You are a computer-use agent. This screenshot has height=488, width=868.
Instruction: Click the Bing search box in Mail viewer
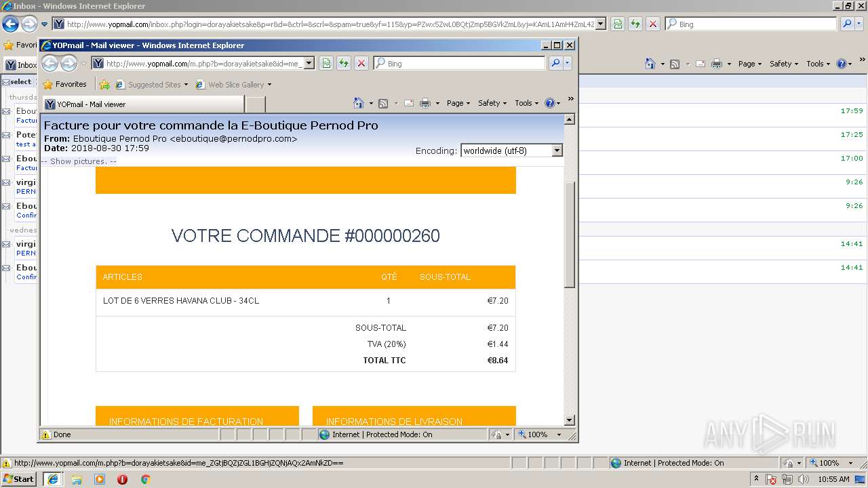pyautogui.click(x=459, y=64)
